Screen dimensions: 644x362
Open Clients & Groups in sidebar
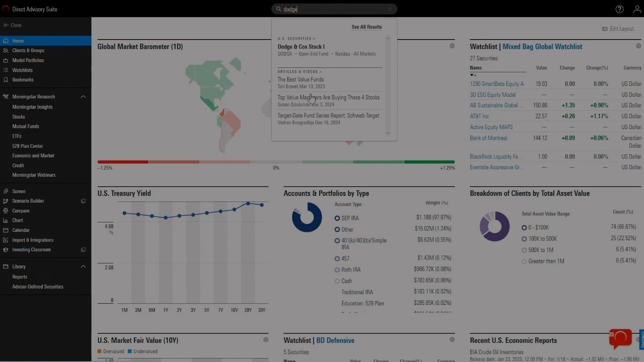tap(28, 51)
